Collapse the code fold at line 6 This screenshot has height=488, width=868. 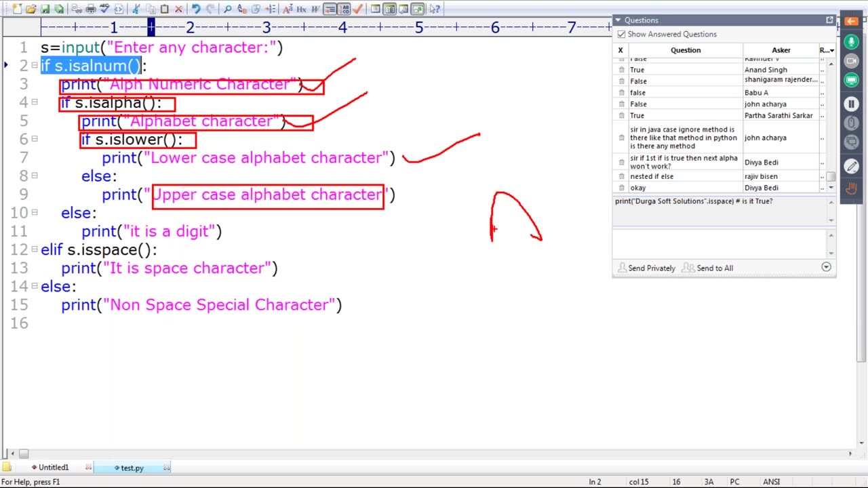pos(35,138)
